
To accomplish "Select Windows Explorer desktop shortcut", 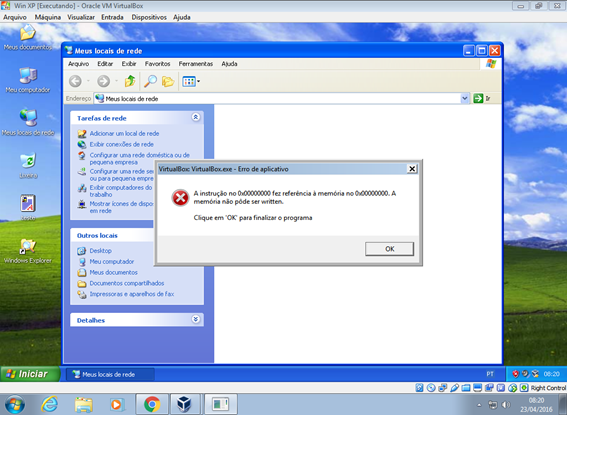I will [x=28, y=251].
